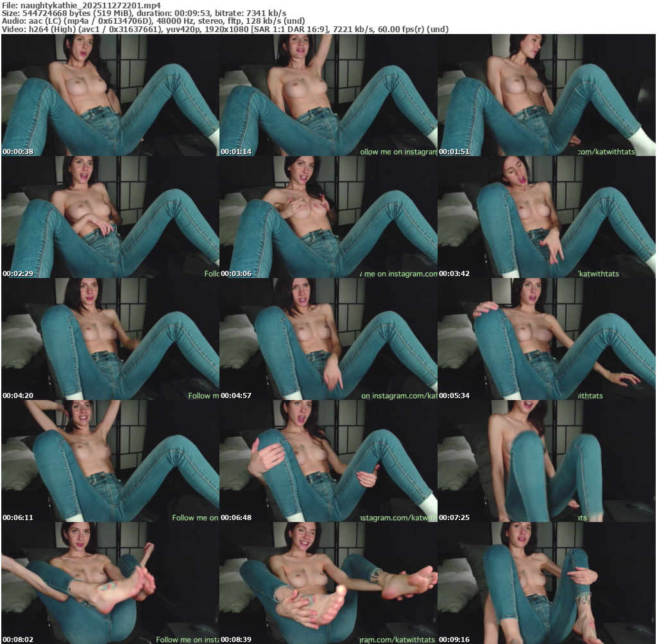Select the frame marked 00:01:14
Screen dimensions: 657x644
click(x=328, y=94)
